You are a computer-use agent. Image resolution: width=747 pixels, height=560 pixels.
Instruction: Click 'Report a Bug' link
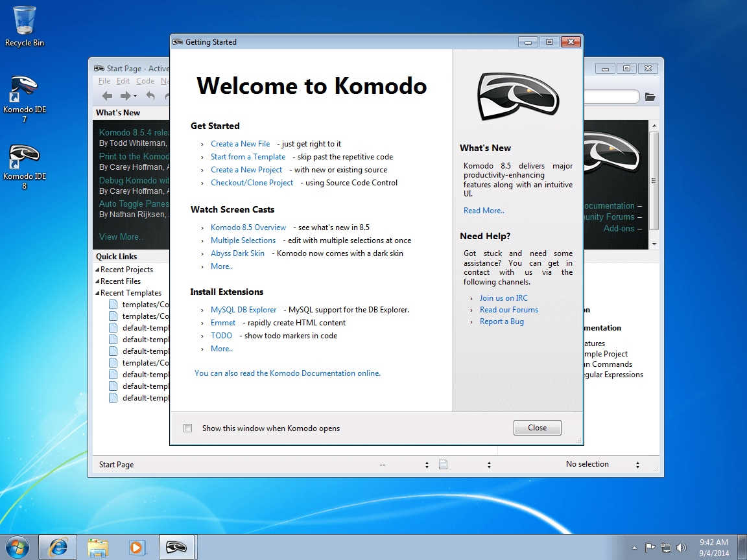(x=502, y=321)
